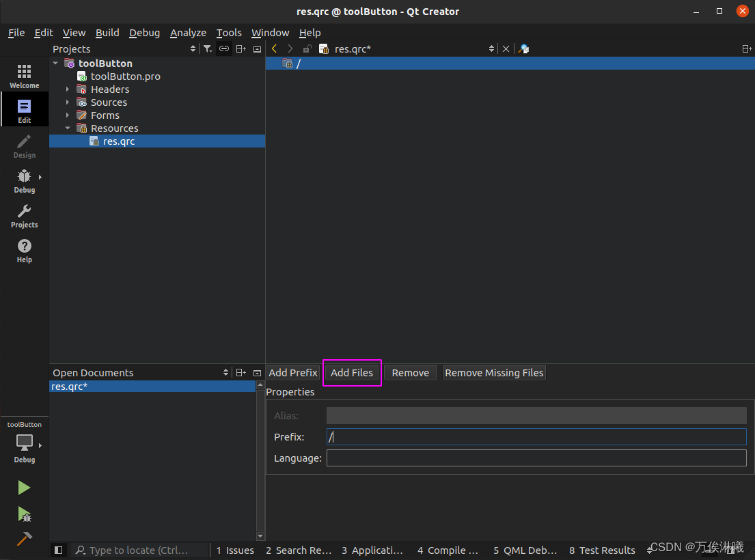Open the Projects mode
The height and width of the screenshot is (560, 755).
tap(24, 216)
